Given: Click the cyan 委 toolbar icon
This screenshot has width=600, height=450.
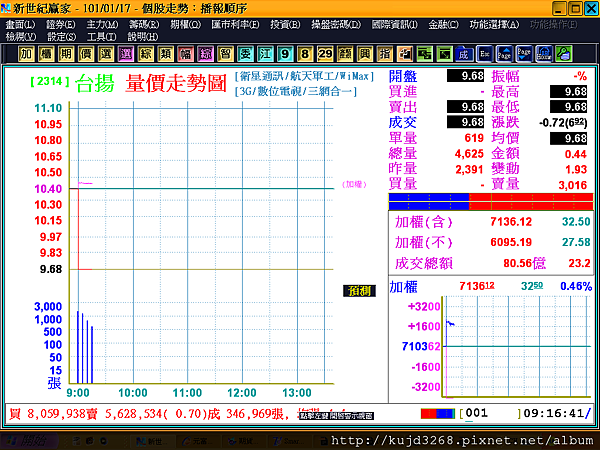Looking at the screenshot, I should click(245, 54).
